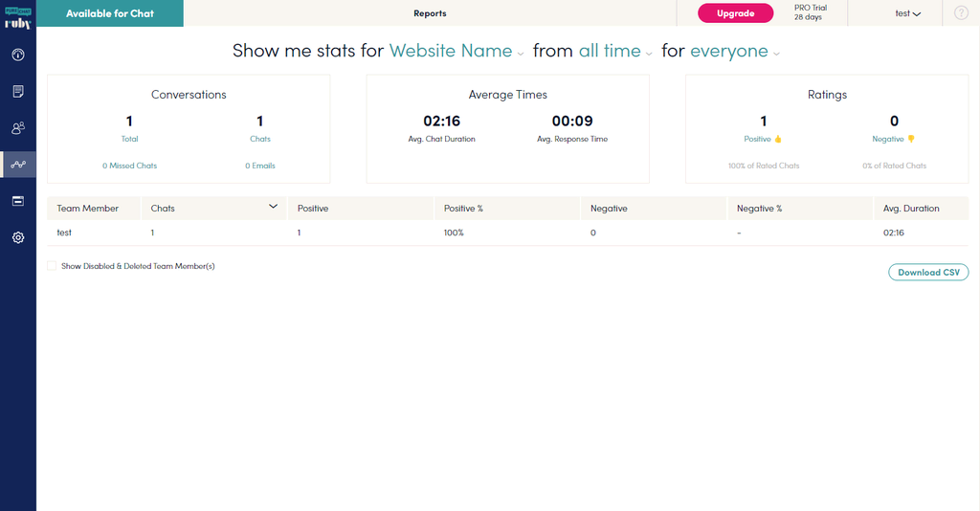Open the websites window icon in sidebar
The height and width of the screenshot is (511, 980).
[18, 201]
